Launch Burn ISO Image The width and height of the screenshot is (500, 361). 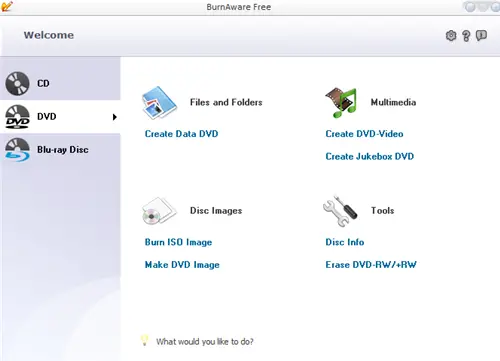(178, 242)
